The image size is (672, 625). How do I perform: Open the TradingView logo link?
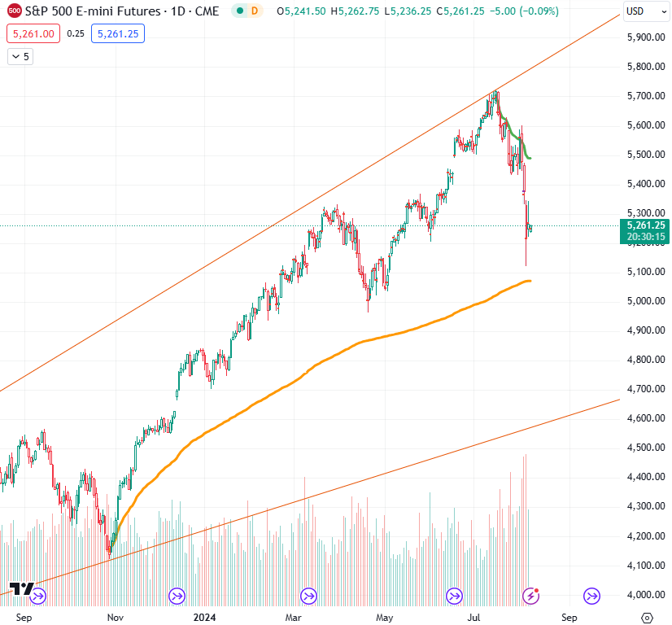(21, 589)
